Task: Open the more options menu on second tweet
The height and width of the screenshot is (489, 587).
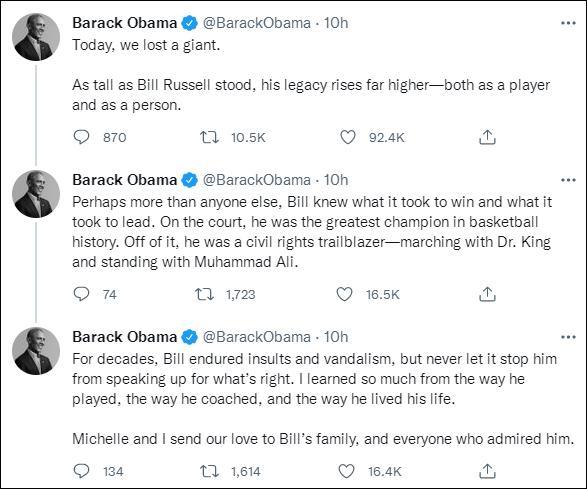Action: pyautogui.click(x=568, y=180)
